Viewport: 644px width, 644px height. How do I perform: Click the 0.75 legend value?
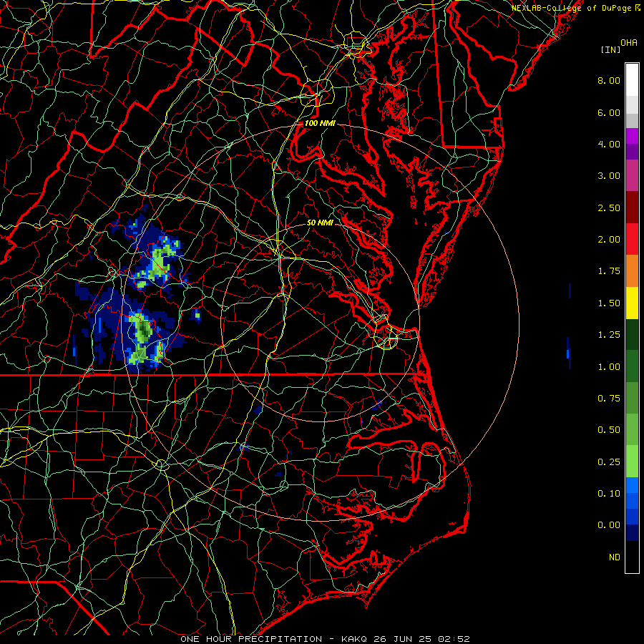coord(609,399)
